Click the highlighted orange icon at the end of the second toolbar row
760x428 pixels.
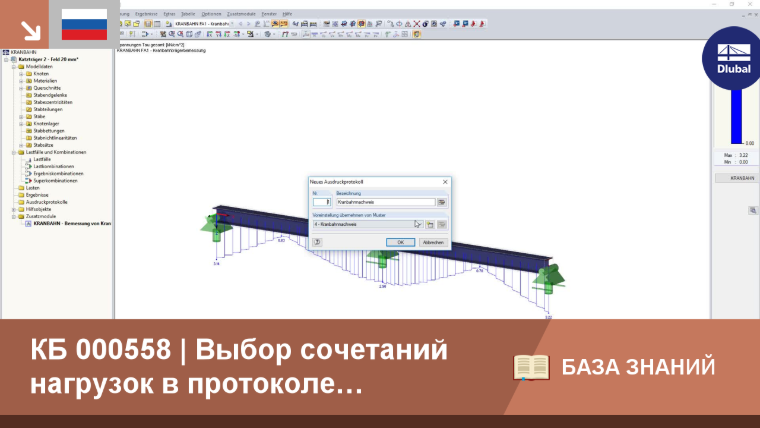(x=416, y=34)
